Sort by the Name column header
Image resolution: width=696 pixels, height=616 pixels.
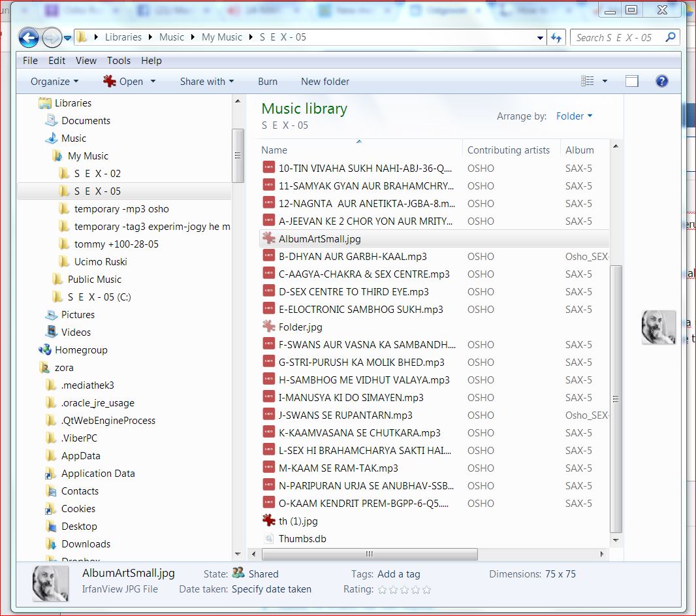274,150
